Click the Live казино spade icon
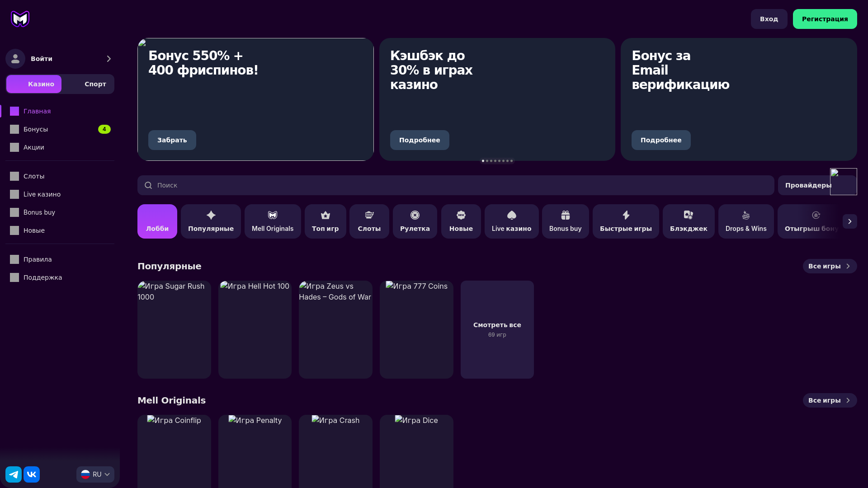868x488 pixels. (512, 215)
